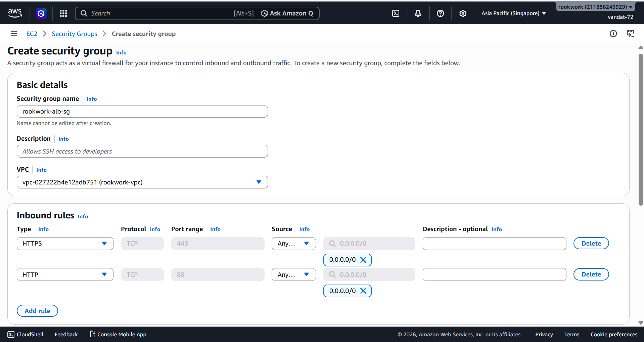Click Add rule button
The image size is (644, 342).
37,311
